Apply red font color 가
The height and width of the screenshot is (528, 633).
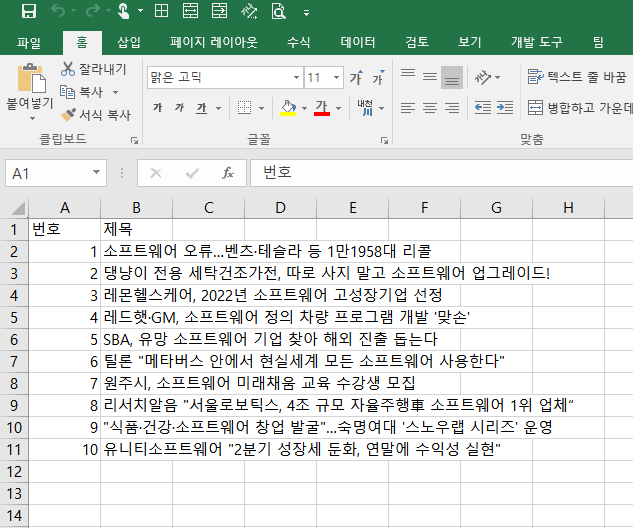322,108
